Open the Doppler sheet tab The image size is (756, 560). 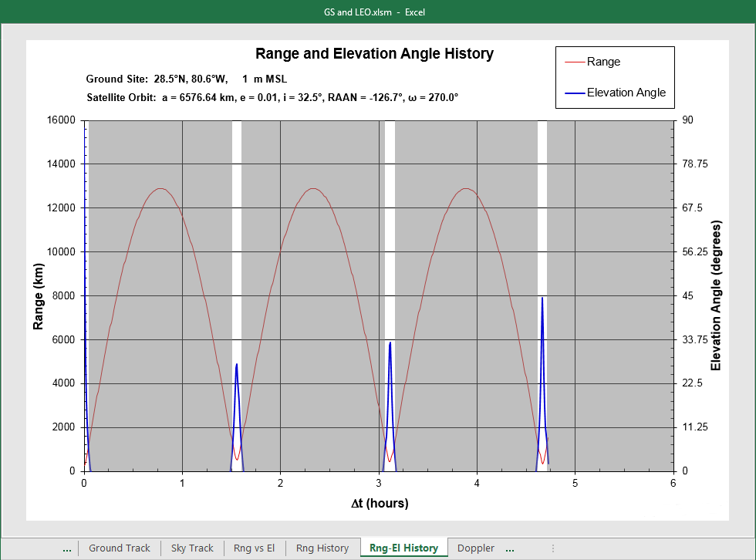pos(475,548)
